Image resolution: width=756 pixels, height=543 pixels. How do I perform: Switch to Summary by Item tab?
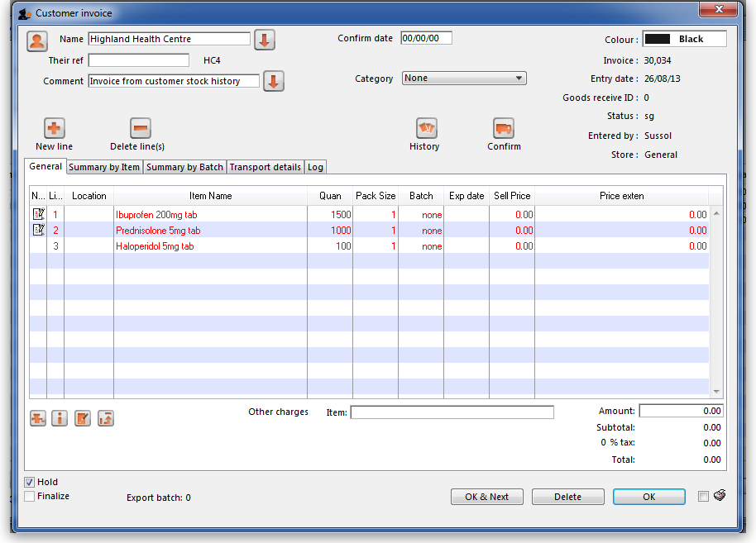click(104, 167)
